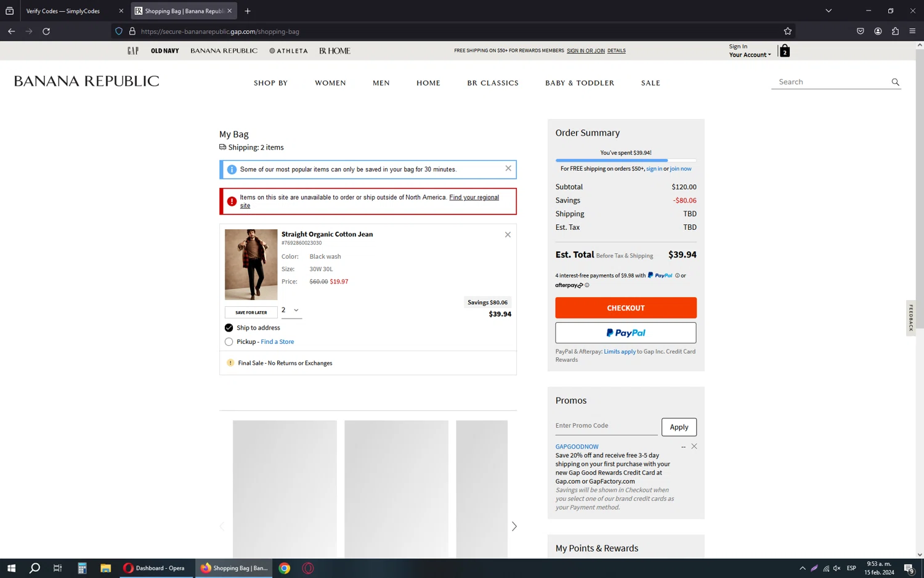Reload the page
924x578 pixels.
(x=46, y=31)
